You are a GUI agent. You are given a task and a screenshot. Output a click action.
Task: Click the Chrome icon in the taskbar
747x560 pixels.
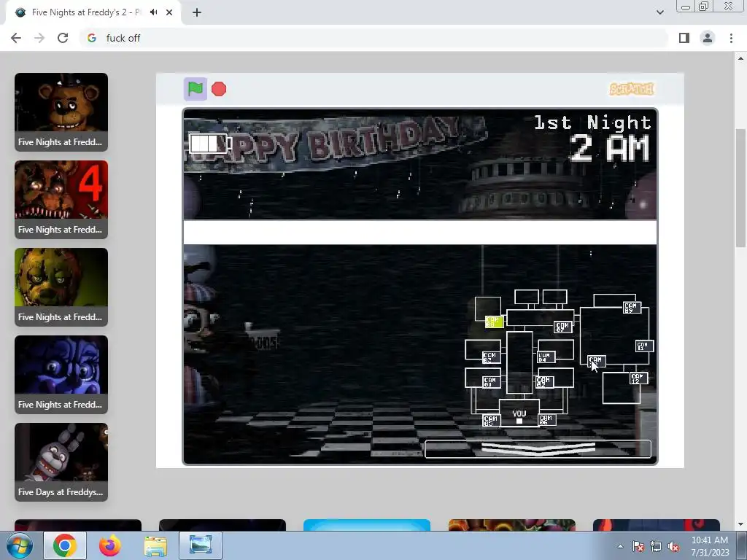coord(65,545)
